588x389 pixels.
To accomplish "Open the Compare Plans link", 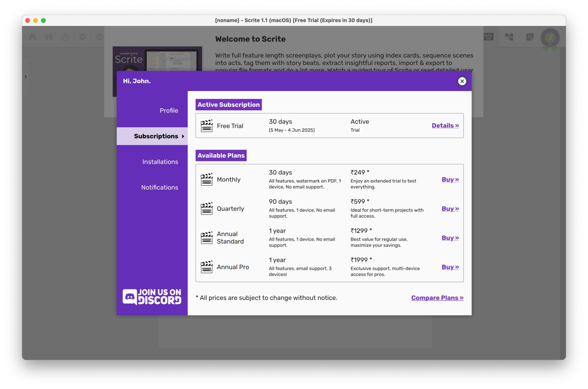I will [x=437, y=298].
